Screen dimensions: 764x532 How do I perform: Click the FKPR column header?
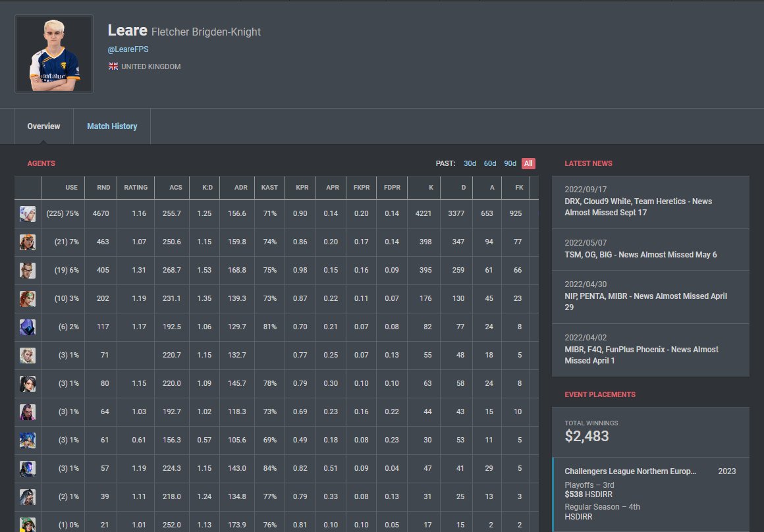click(x=362, y=188)
